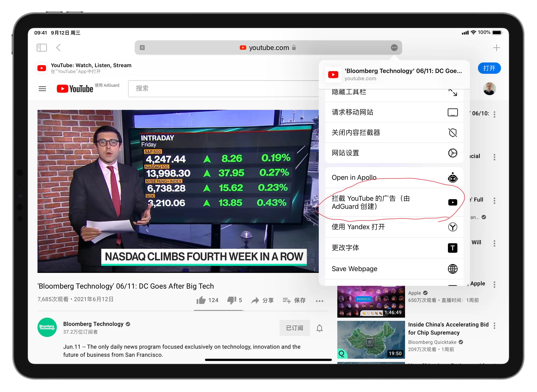
Task: Dislike the video with thumbs down
Action: (x=234, y=300)
